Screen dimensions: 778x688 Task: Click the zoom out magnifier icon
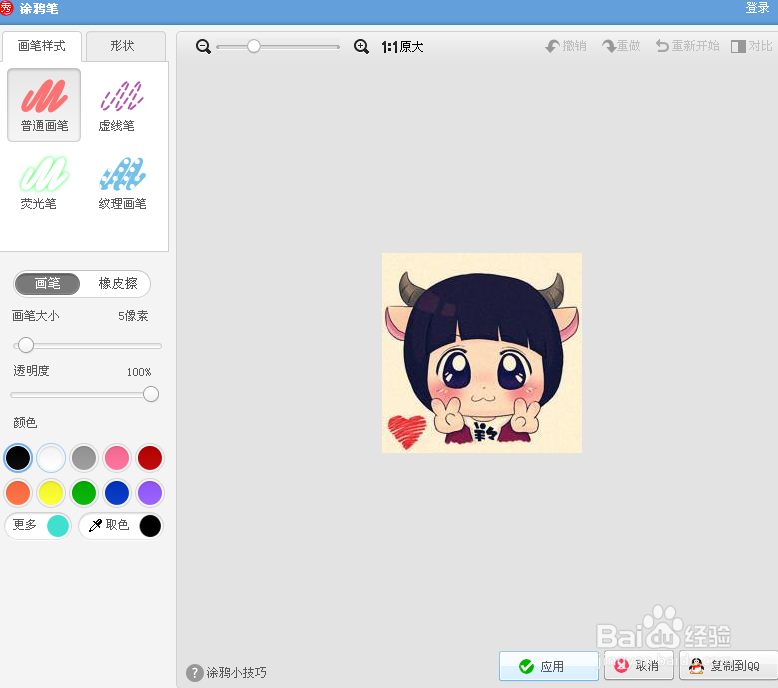click(x=203, y=47)
